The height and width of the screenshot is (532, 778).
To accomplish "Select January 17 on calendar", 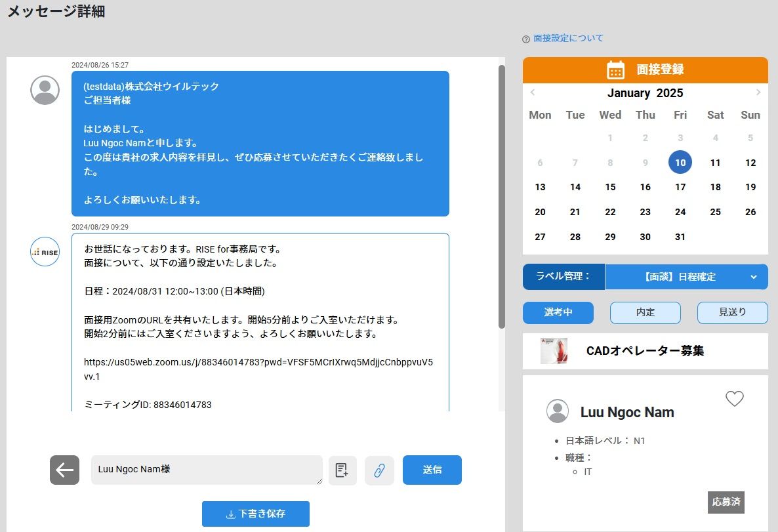I will (x=680, y=187).
